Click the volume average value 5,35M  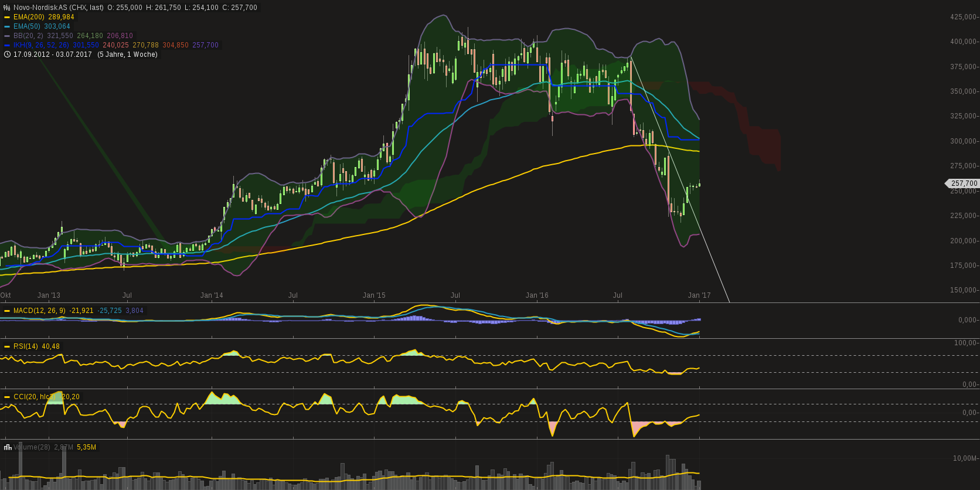point(87,447)
